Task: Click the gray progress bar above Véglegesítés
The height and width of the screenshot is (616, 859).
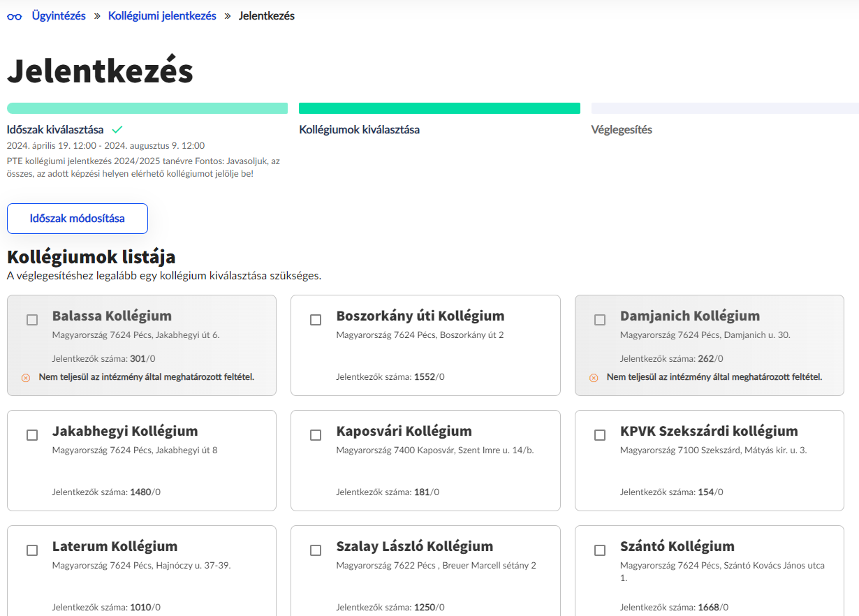Action: 724,108
